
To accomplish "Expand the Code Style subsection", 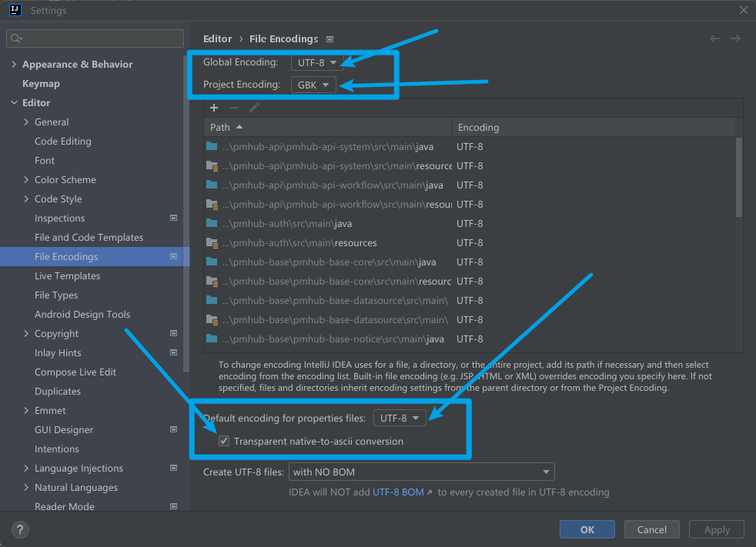I will pos(26,198).
